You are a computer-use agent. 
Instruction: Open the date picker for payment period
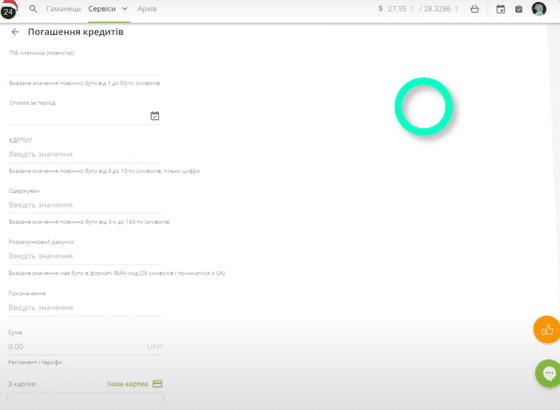[x=155, y=116]
